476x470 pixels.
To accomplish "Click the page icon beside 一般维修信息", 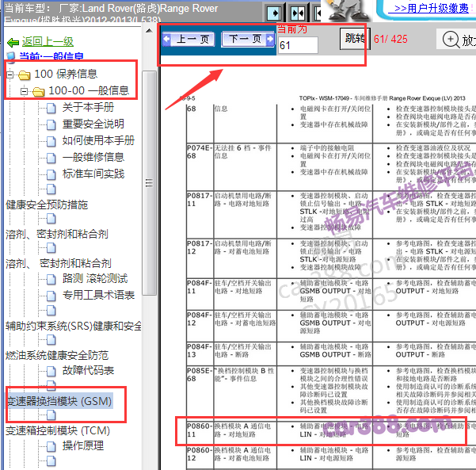I will click(x=51, y=158).
